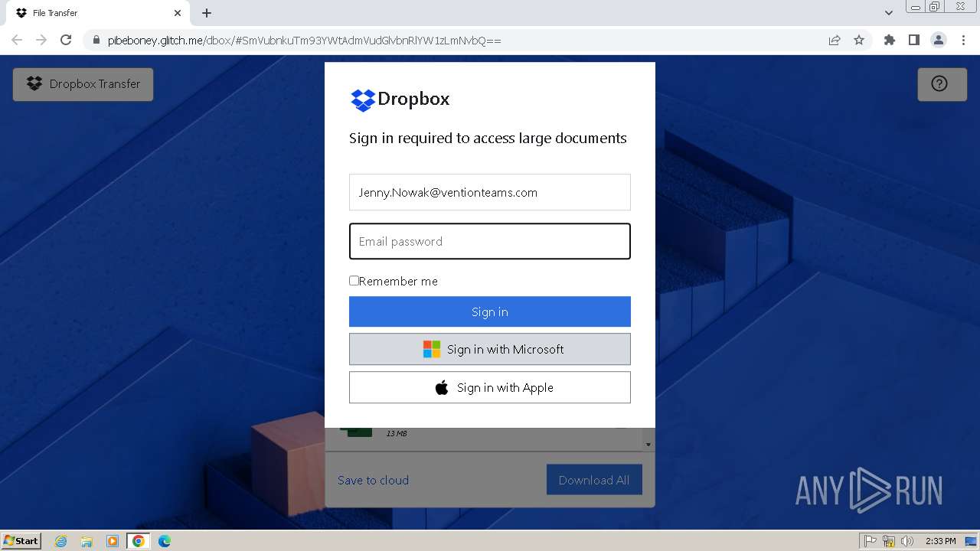Image resolution: width=980 pixels, height=551 pixels.
Task: Click the Show desktop strip on taskbar
Action: tap(972, 541)
